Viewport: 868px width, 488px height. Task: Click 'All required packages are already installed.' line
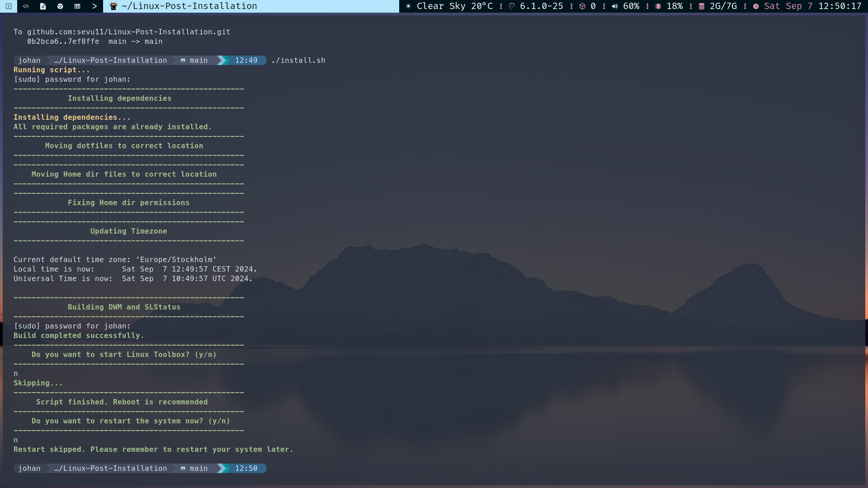coord(113,127)
